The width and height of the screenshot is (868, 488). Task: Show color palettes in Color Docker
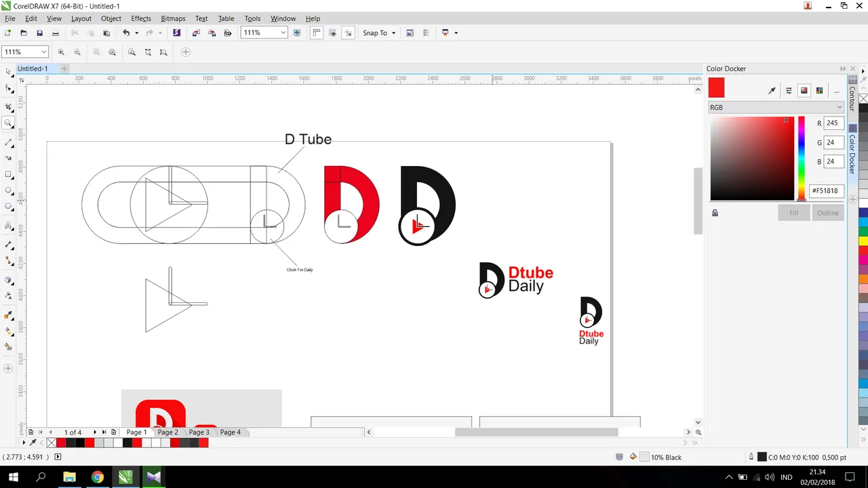pyautogui.click(x=820, y=91)
